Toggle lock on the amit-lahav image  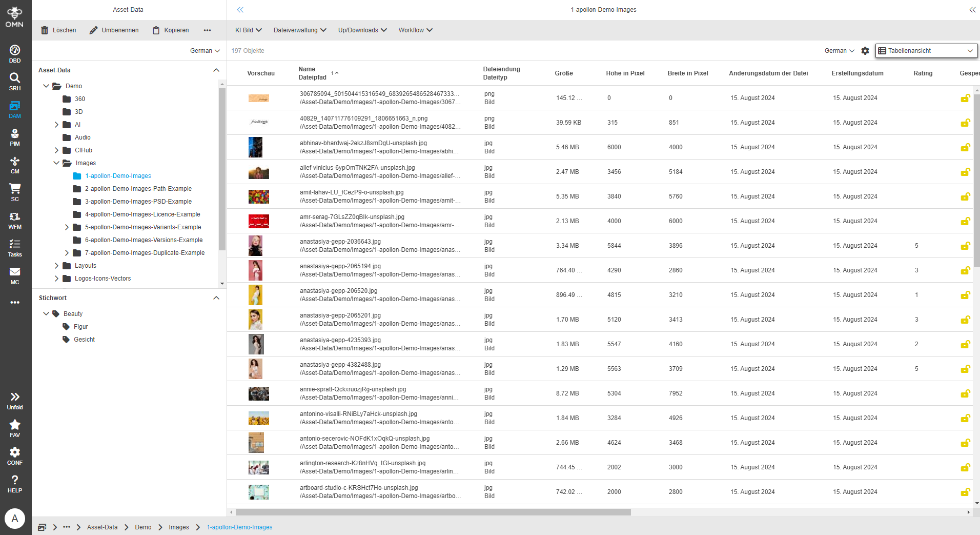tap(965, 196)
